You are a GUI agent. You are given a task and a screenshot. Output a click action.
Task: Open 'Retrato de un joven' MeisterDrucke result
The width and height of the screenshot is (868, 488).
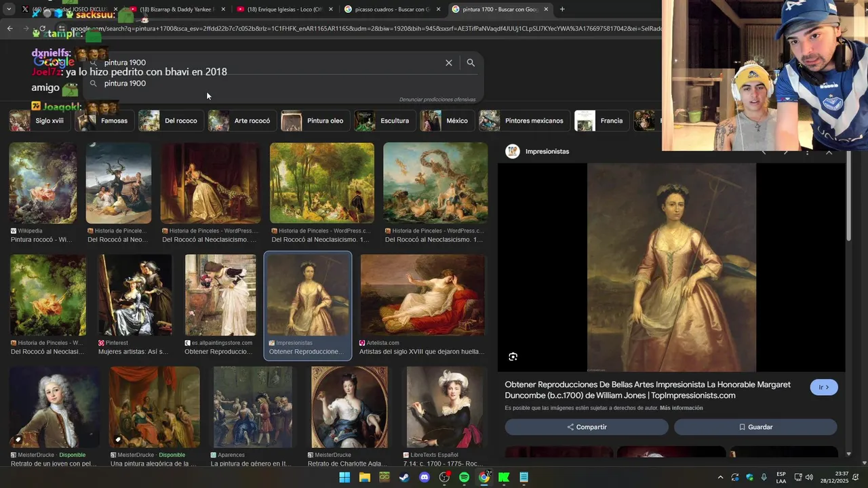pyautogui.click(x=54, y=407)
